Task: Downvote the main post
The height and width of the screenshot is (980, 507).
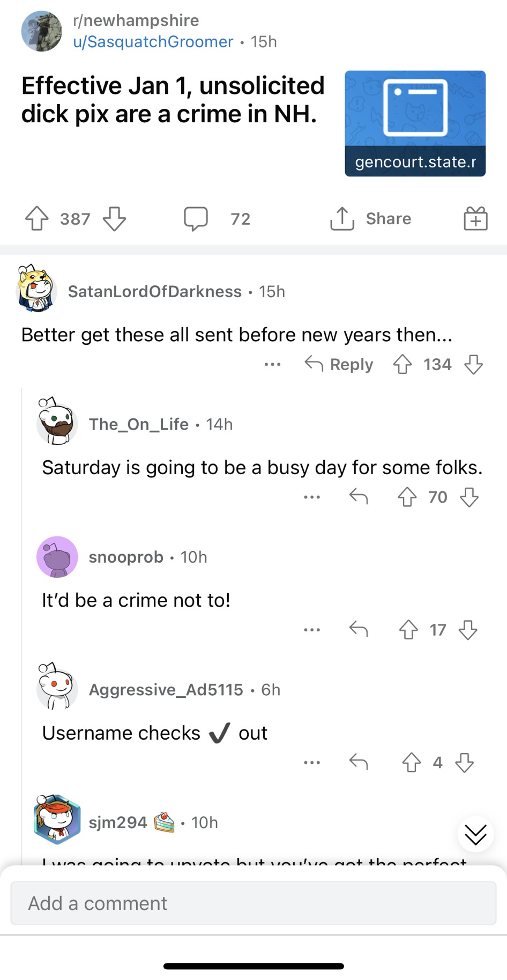Action: 114,218
